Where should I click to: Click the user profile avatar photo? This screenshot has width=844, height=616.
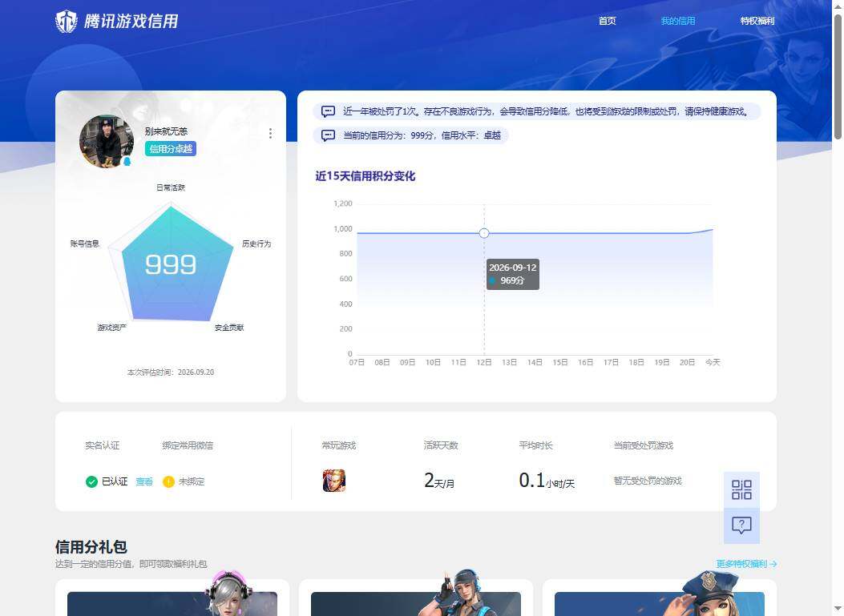[107, 141]
